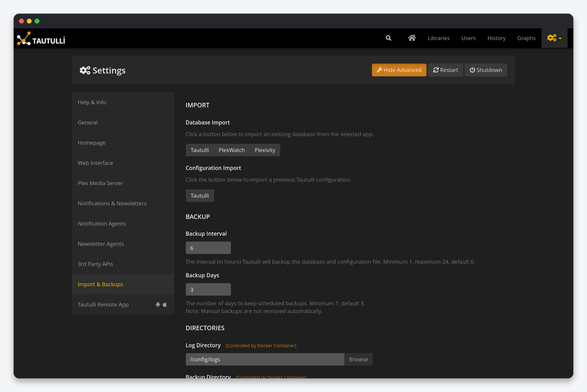The image size is (587, 392).
Task: Click the Android icon beside Tautulli Remote App
Action: click(x=158, y=304)
